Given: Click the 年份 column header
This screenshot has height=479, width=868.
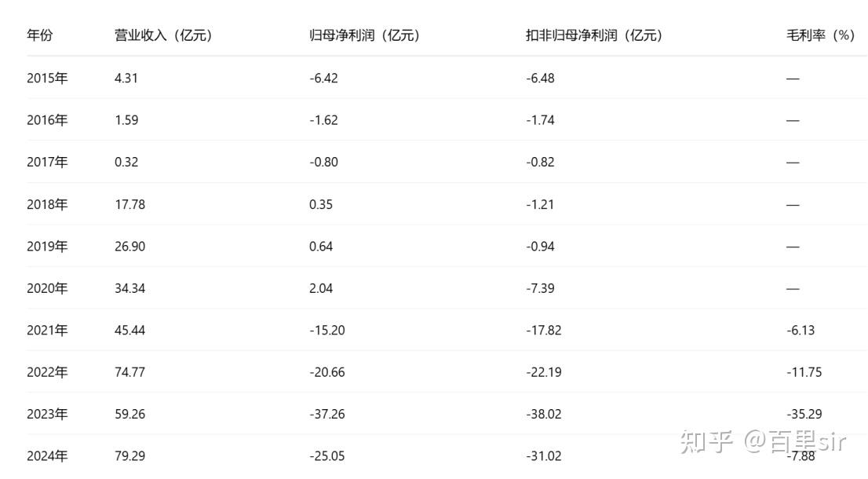Looking at the screenshot, I should click(x=40, y=35).
